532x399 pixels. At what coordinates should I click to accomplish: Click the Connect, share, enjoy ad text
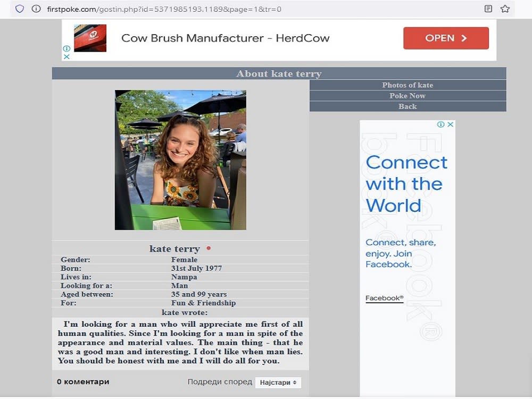coord(401,253)
